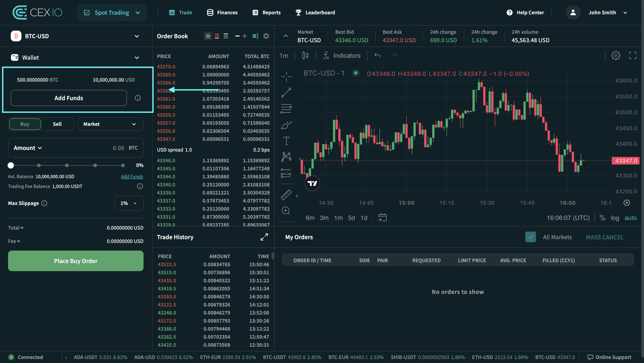Open time axis settings icon

point(627,203)
